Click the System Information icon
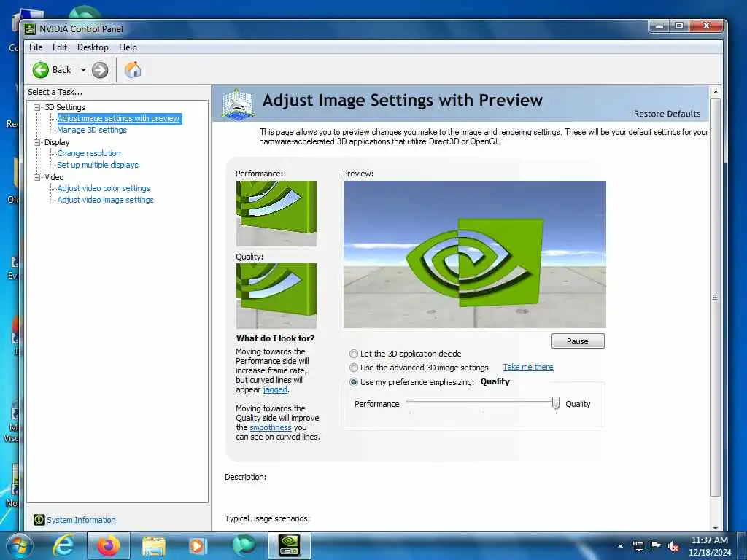Screen dimensions: 747x560 coord(39,519)
